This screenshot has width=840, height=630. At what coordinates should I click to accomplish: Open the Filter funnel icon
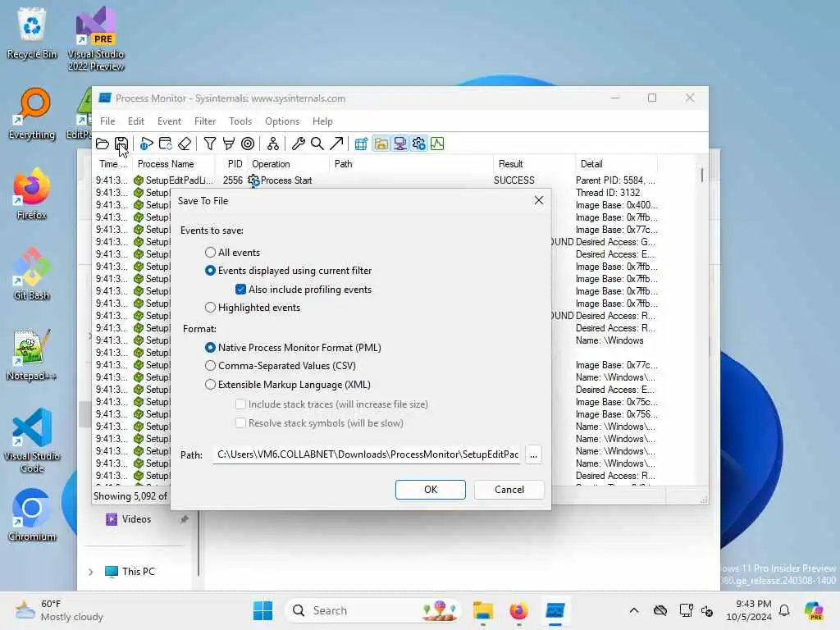[x=210, y=144]
